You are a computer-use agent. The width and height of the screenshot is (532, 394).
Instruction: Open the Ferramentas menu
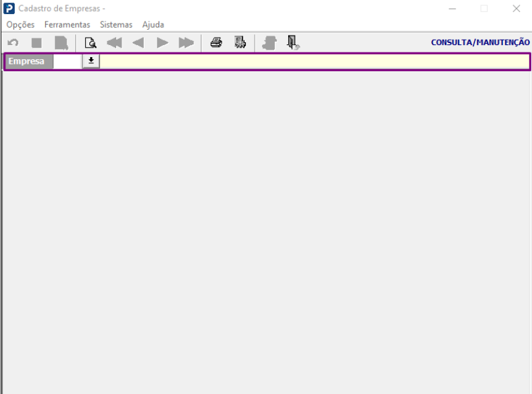tap(67, 25)
